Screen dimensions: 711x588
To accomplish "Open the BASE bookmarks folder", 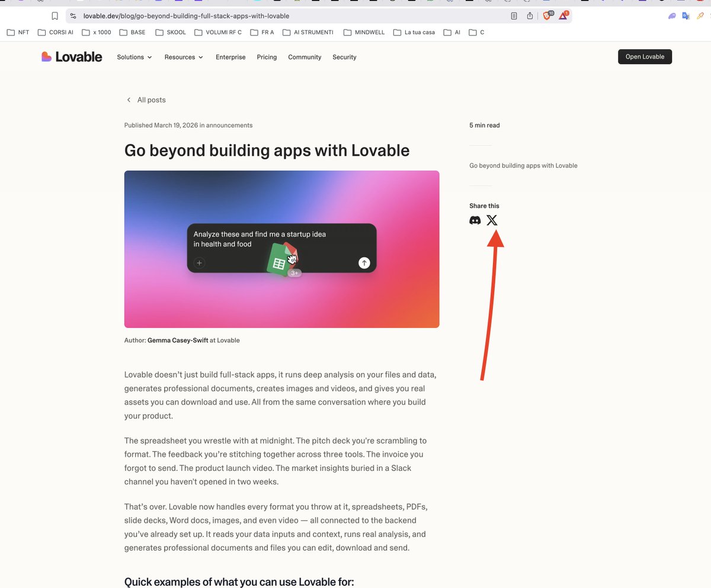I will click(x=132, y=33).
